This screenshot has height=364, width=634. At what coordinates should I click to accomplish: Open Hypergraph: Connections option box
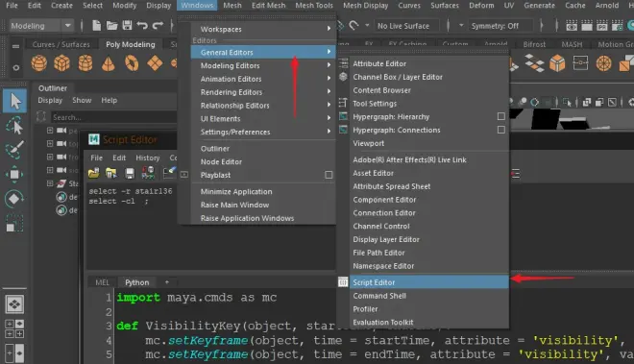(501, 130)
